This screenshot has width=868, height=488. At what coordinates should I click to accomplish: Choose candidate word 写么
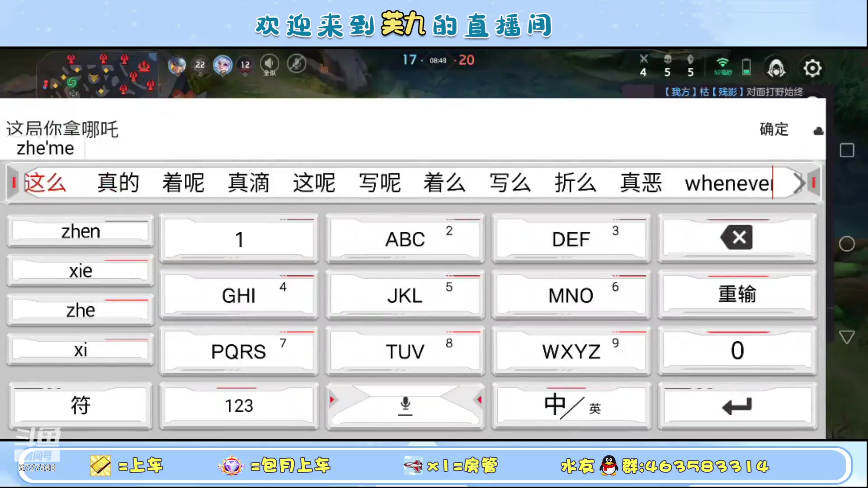(x=510, y=183)
